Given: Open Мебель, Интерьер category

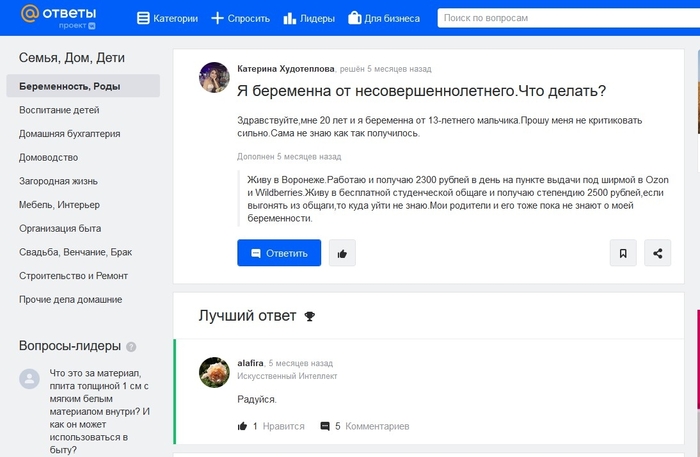Looking at the screenshot, I should tap(59, 204).
